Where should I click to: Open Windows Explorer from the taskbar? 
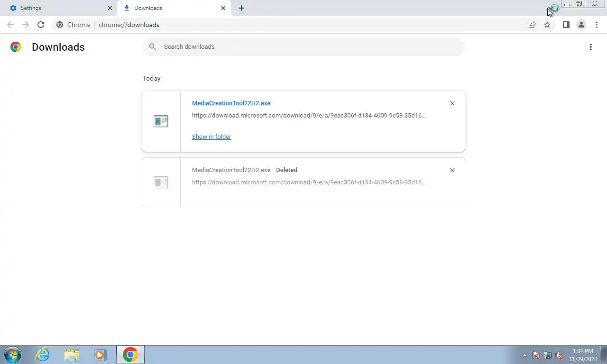[x=72, y=355]
